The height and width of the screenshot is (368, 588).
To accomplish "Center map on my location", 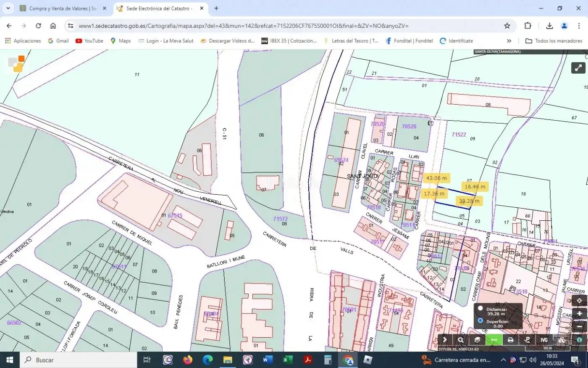I will [x=580, y=301].
